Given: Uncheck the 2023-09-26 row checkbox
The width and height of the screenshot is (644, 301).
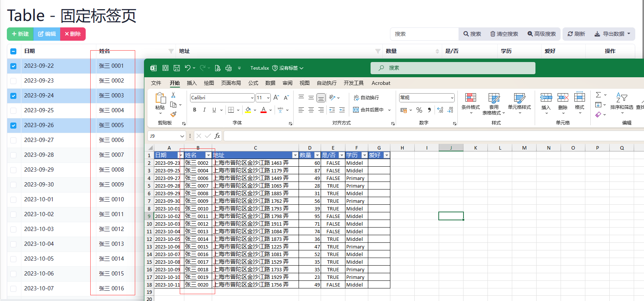Looking at the screenshot, I should 13,126.
